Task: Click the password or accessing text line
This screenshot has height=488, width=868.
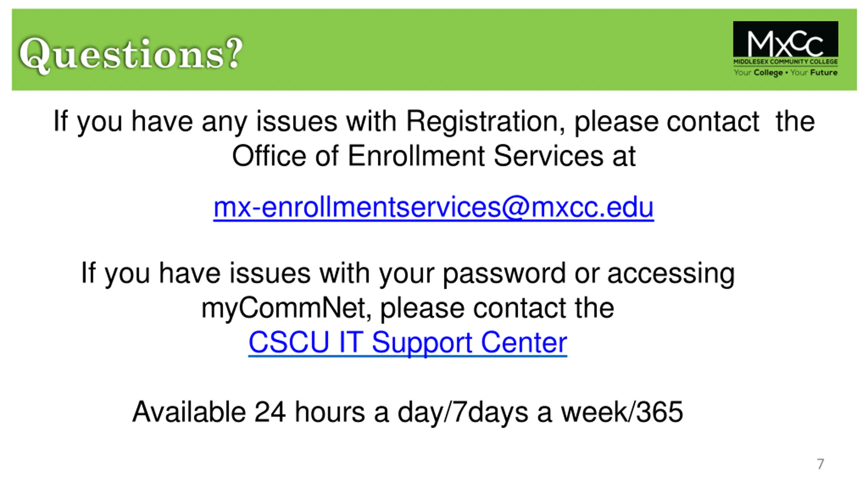Action: coord(408,273)
